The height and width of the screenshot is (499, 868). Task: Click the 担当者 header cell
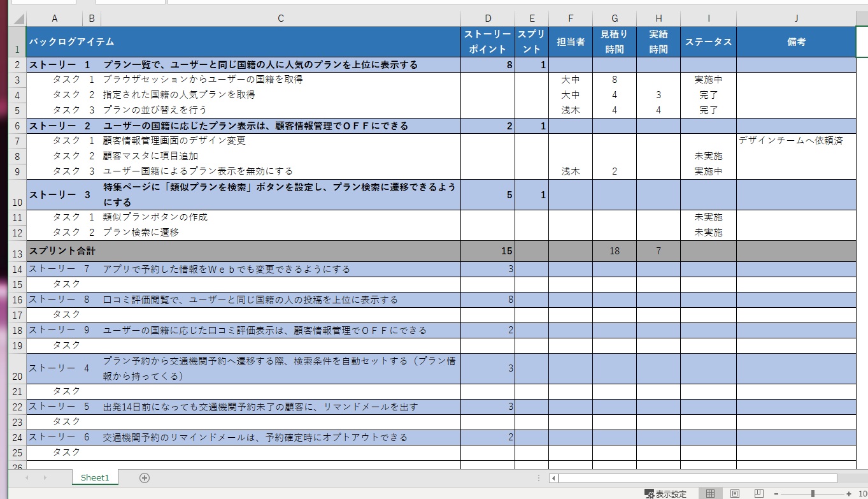(x=571, y=42)
